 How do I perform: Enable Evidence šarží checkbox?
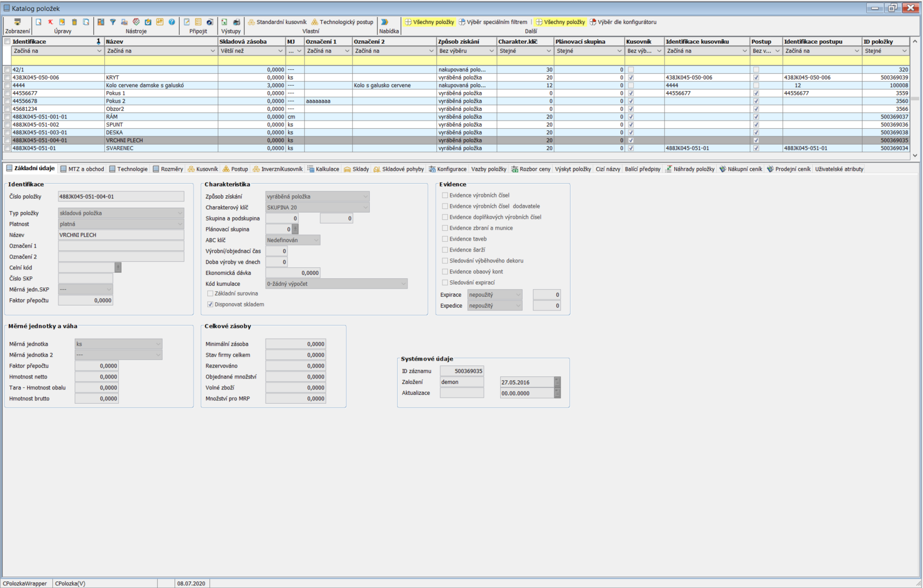point(445,250)
